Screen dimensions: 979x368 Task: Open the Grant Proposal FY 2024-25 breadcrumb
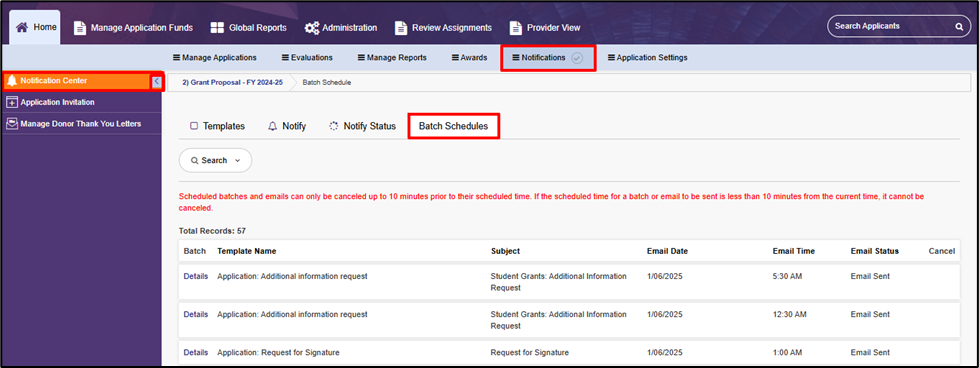(x=228, y=82)
